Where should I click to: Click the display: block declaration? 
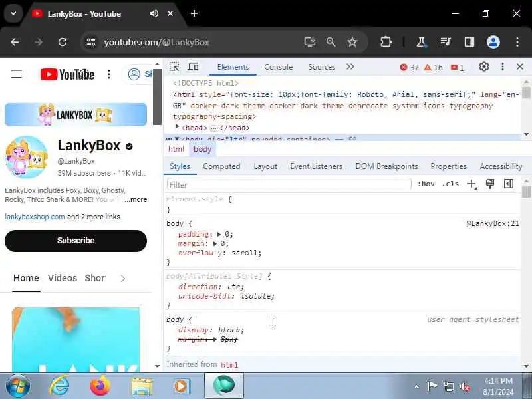[211, 330]
